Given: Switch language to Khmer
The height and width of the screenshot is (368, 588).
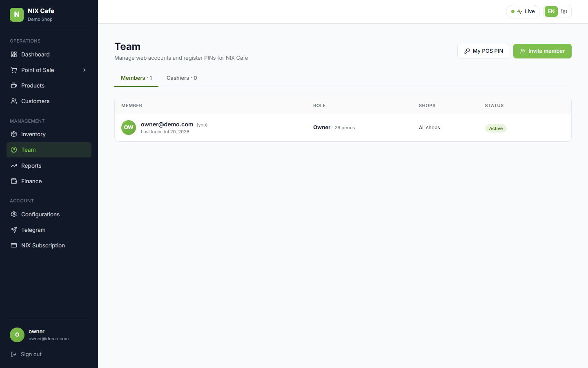Looking at the screenshot, I should click(564, 11).
